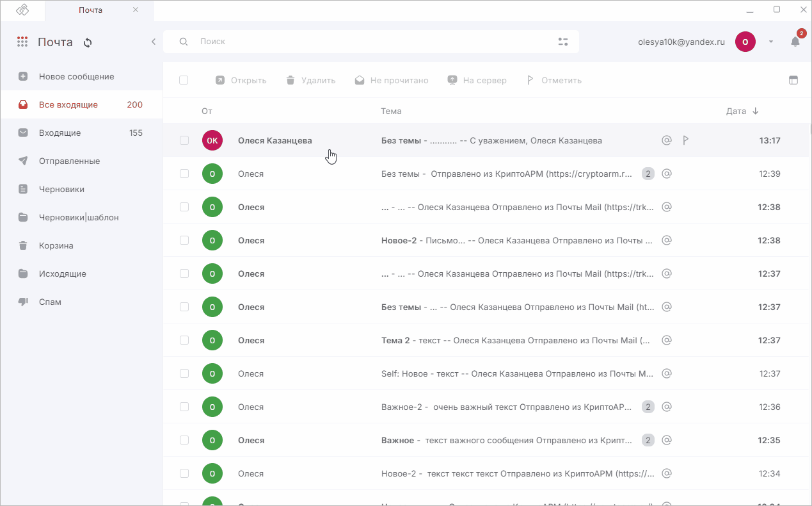Image resolution: width=812 pixels, height=506 pixels.
Task: Select checkbox for Новое-2 12:34 message
Action: 184,473
